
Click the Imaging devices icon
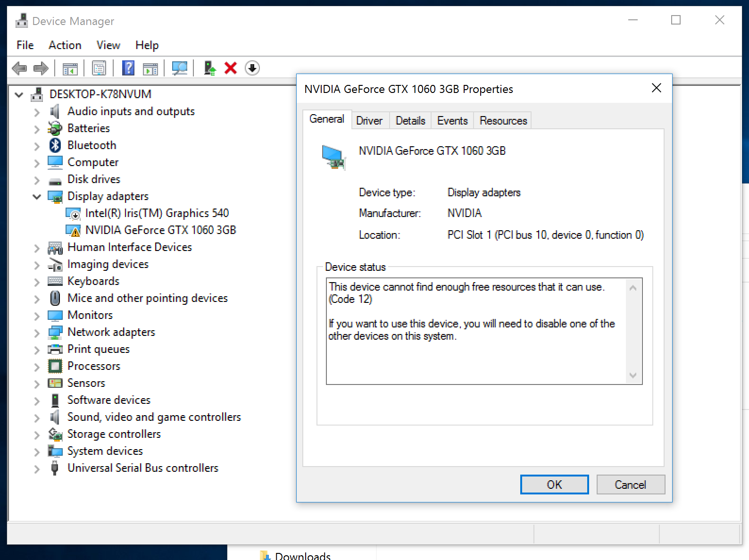tap(55, 264)
